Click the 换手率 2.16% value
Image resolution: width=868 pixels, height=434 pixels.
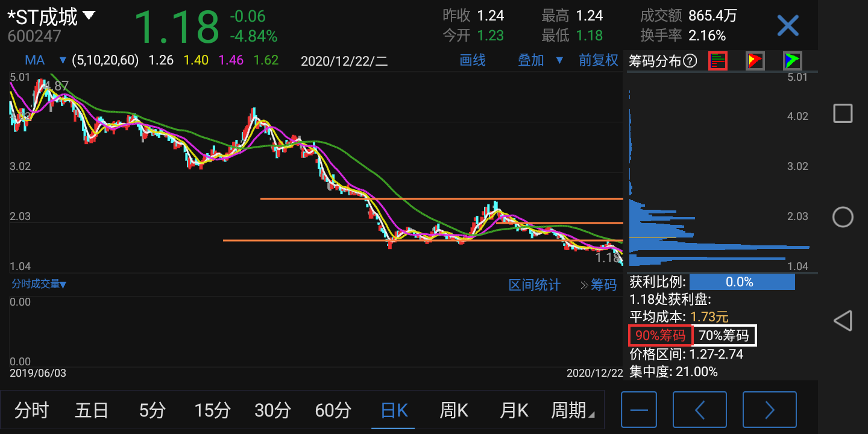pyautogui.click(x=707, y=36)
